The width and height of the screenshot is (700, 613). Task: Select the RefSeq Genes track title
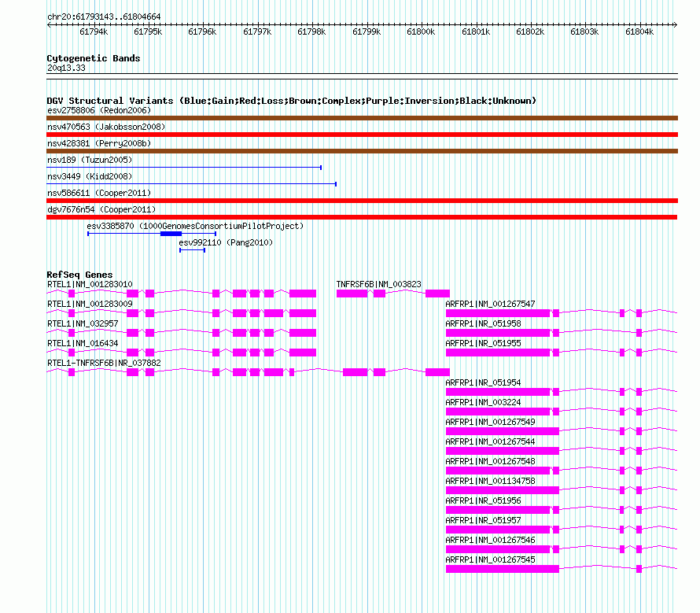[x=80, y=275]
